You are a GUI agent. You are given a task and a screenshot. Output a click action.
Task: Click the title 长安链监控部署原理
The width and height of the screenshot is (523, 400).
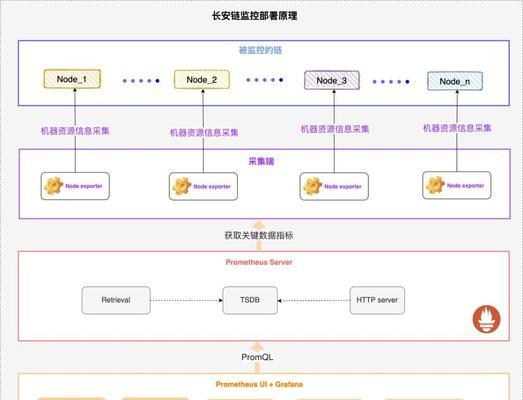pyautogui.click(x=255, y=16)
